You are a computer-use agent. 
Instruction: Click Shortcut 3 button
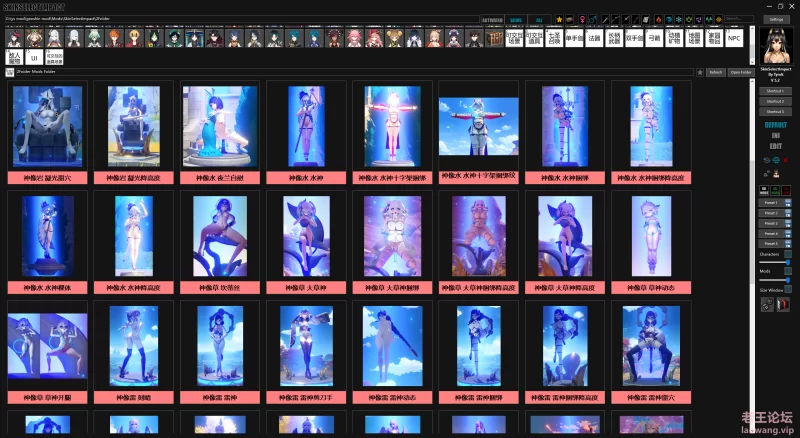(x=776, y=111)
